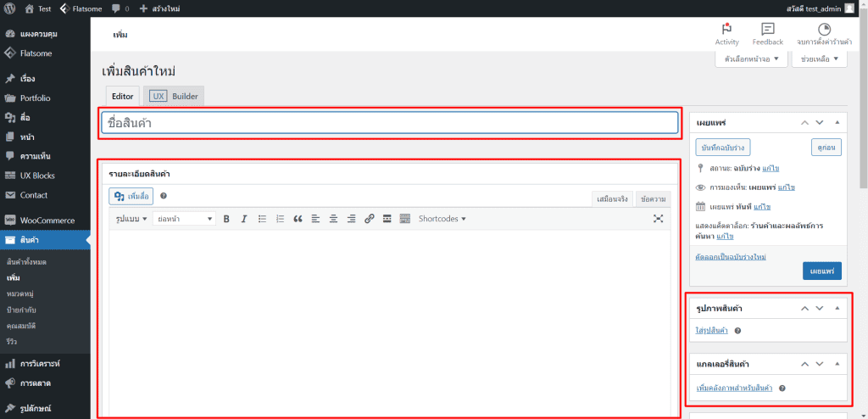Open Flatsome in the admin bar
868x419 pixels.
pos(81,8)
